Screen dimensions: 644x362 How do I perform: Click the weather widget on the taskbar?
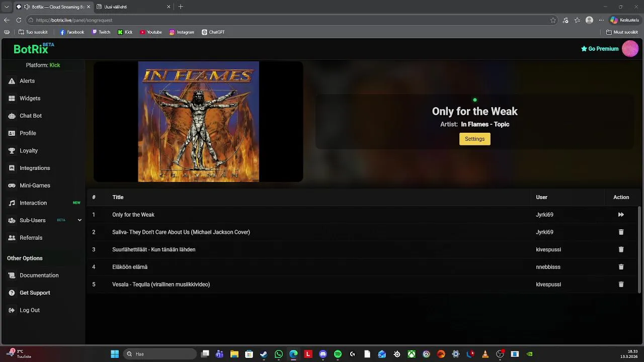click(x=20, y=354)
